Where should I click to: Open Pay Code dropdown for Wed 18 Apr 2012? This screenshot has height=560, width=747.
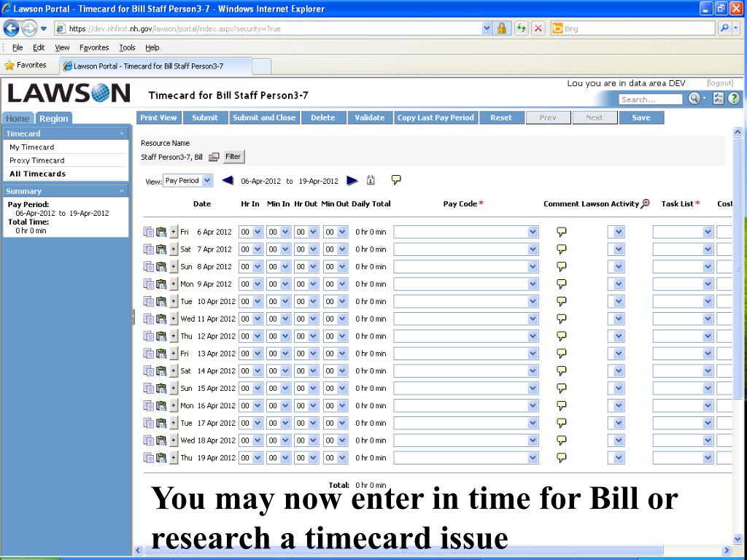click(533, 440)
